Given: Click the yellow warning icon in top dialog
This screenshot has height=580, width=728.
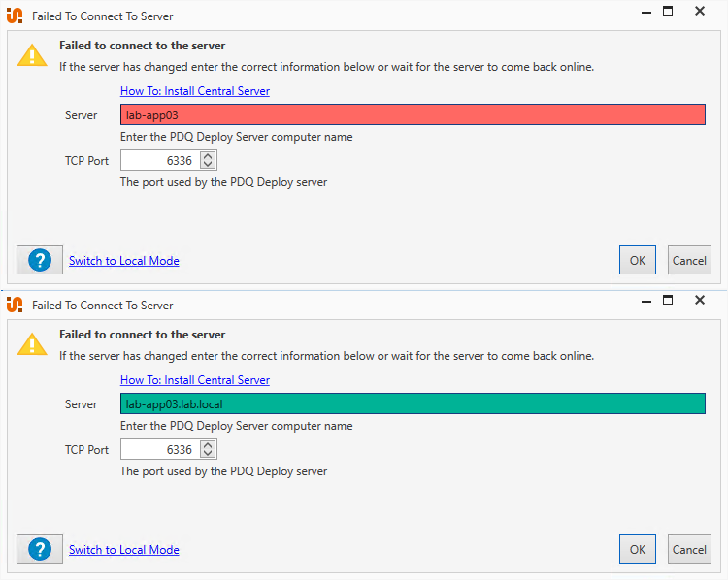Looking at the screenshot, I should (32, 55).
